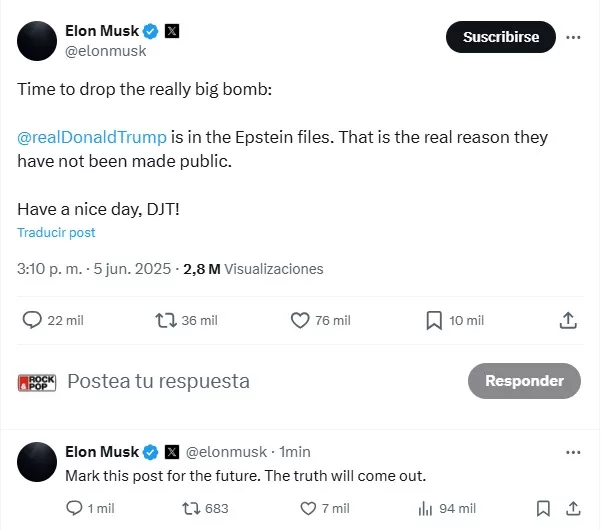Viewport: 603px width, 530px height.
Task: Reply to the "truth will come out" post
Action: [x=74, y=508]
